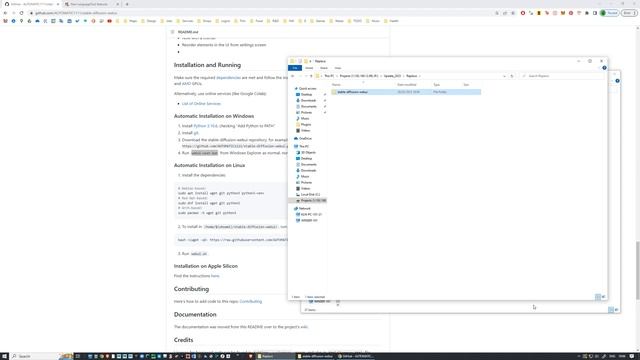
Task: Go back in the browser
Action: 5,13
